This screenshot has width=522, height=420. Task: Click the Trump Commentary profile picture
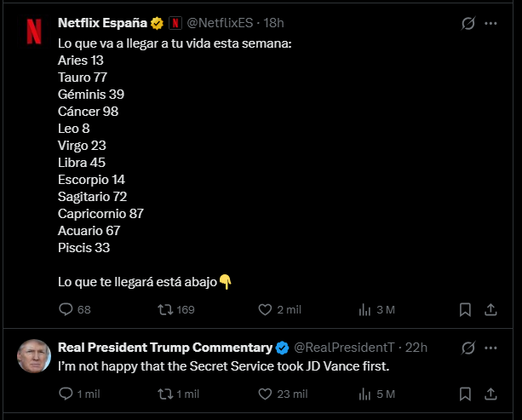[x=34, y=356]
